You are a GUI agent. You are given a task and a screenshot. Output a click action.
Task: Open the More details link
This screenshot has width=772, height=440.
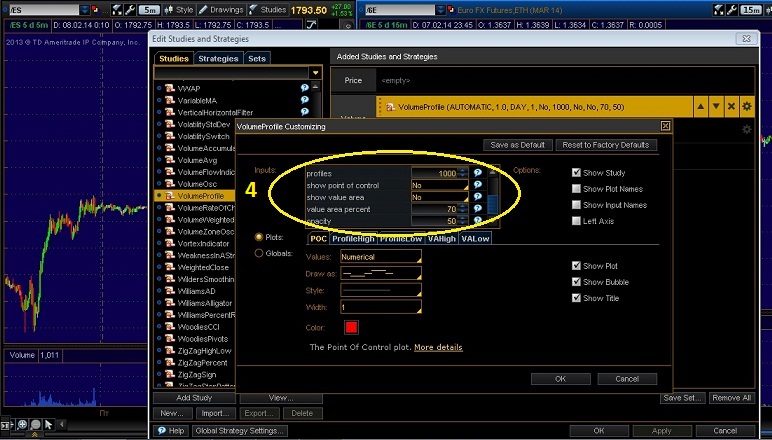coord(438,347)
